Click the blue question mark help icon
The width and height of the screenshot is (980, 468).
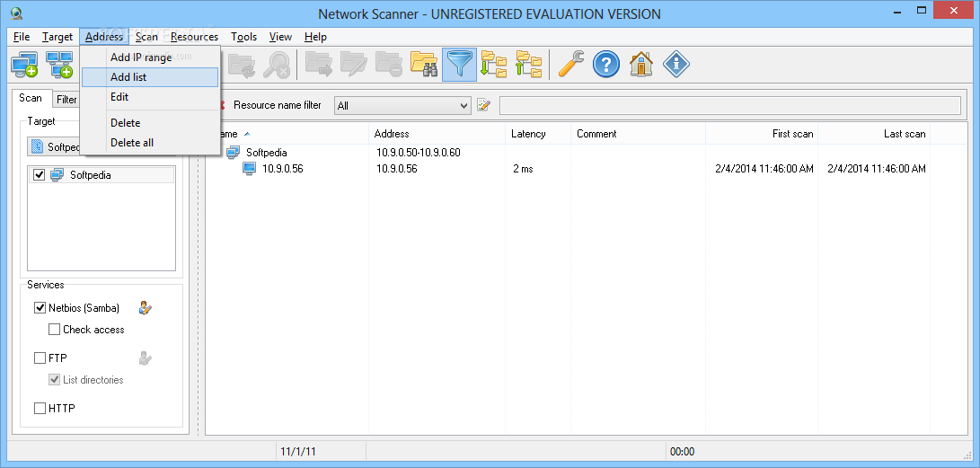coord(605,65)
